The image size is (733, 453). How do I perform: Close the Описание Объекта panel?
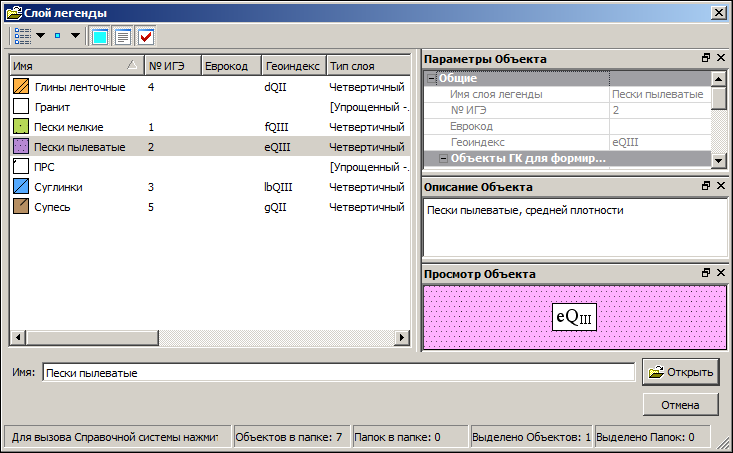point(721,186)
